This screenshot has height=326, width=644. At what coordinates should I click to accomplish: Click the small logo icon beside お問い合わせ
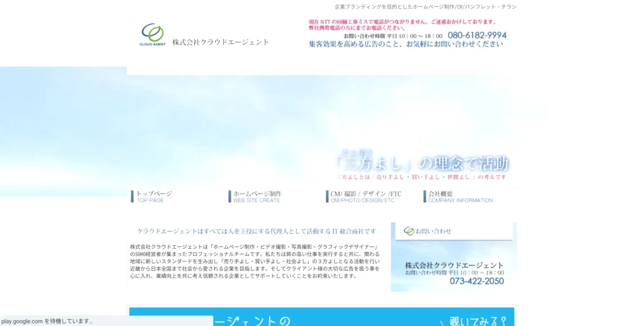(409, 231)
